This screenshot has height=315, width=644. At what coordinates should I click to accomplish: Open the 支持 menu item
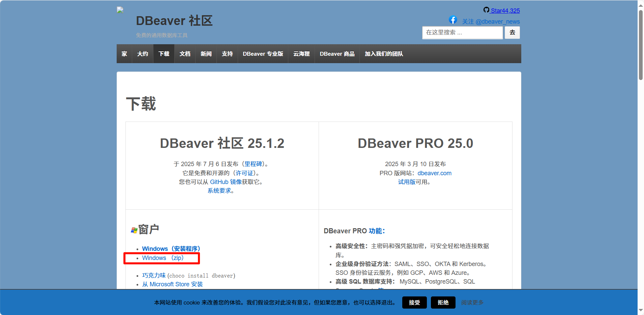[x=227, y=54]
